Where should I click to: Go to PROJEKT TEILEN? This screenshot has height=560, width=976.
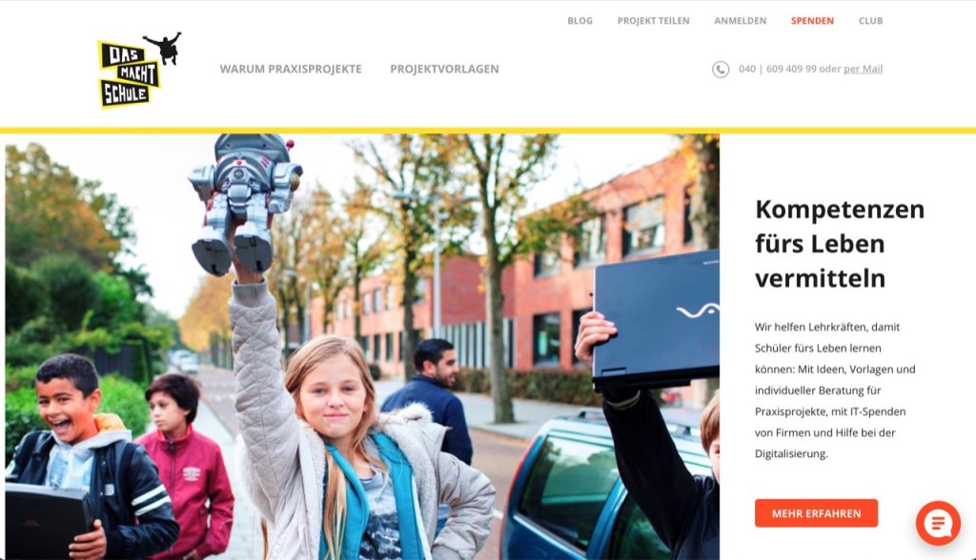(x=653, y=21)
